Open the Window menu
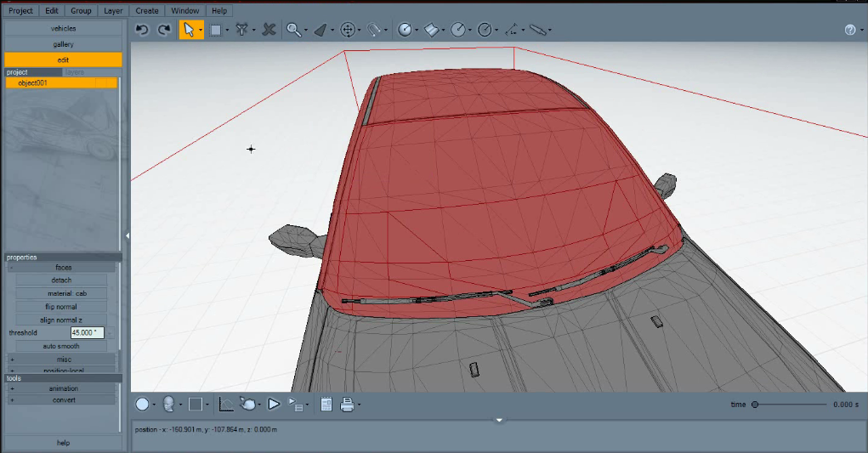Screen dimensions: 868x453 pos(184,10)
